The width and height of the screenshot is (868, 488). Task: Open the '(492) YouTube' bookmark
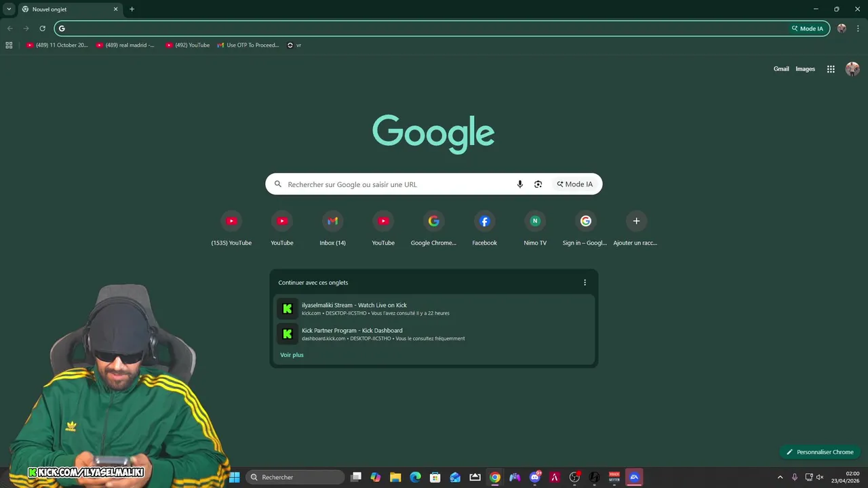click(x=188, y=45)
